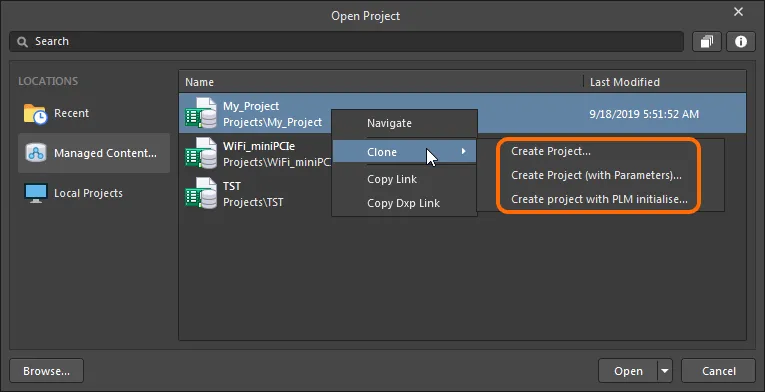The height and width of the screenshot is (392, 765).
Task: Click the Recent folder icon
Action: click(x=35, y=114)
